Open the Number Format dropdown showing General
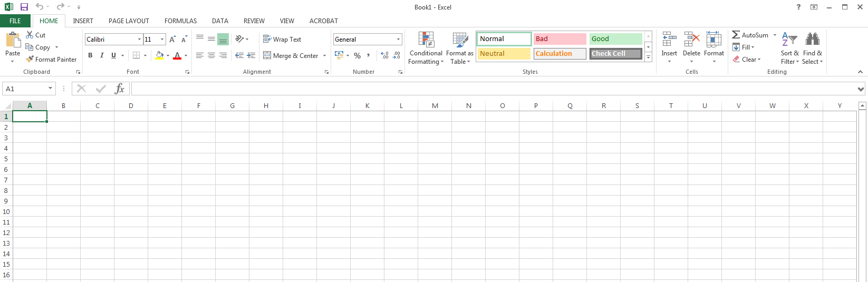Viewport: 868px width, 282px height. [x=398, y=40]
